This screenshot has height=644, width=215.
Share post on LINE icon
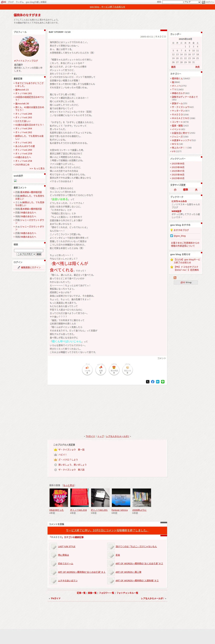163,382
